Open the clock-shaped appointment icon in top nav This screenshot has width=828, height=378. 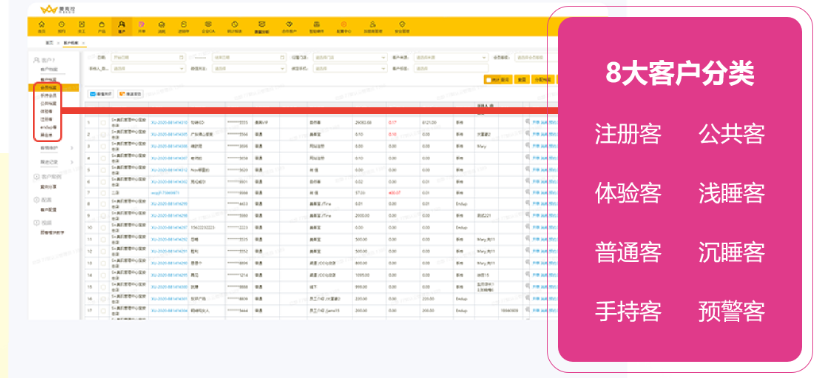[62, 24]
